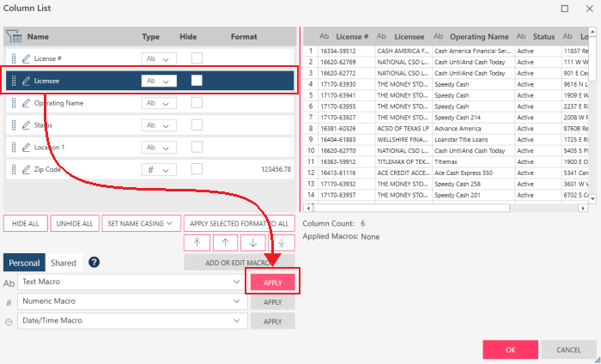Move selected column down one position
This screenshot has height=364, width=601.
(253, 243)
